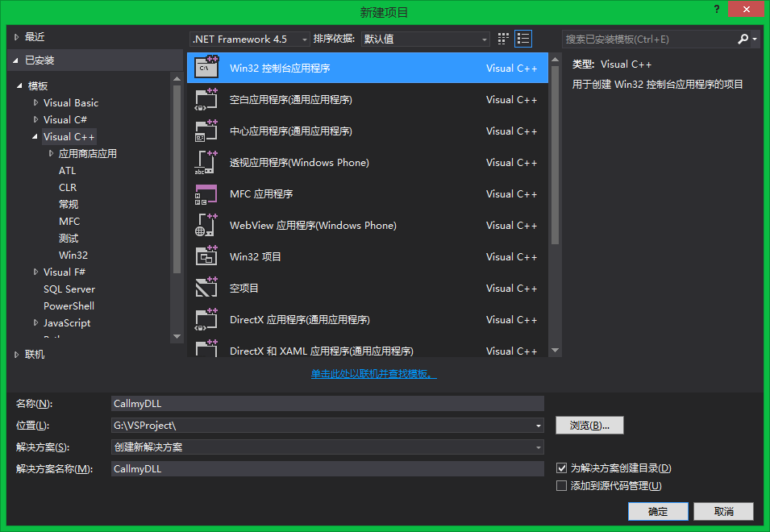
Task: Collapse the 模板 tree node
Action: coord(19,85)
